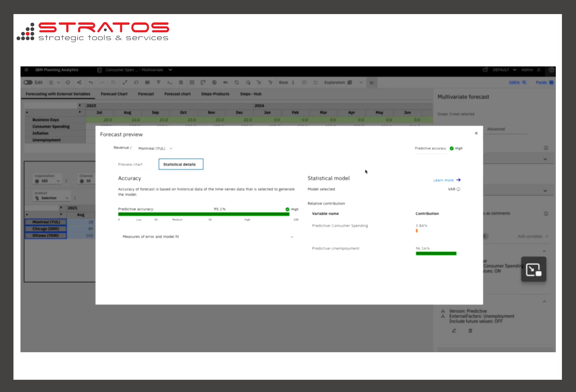Click the Refresh icon in the toolbar

(x=68, y=82)
